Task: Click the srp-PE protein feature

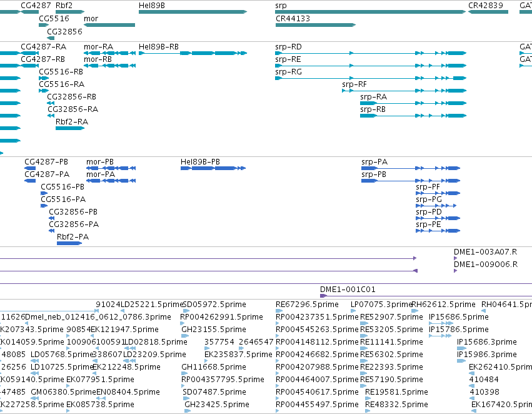Action: pos(438,231)
